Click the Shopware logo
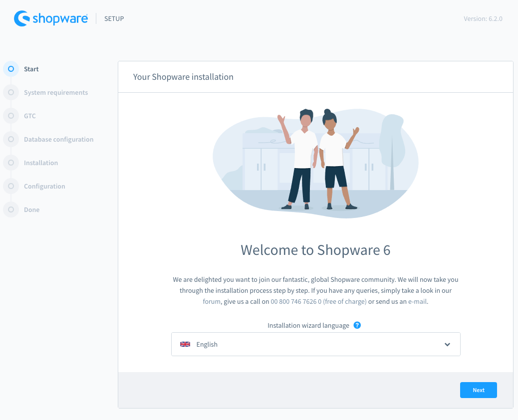518x420 pixels. 51,18
